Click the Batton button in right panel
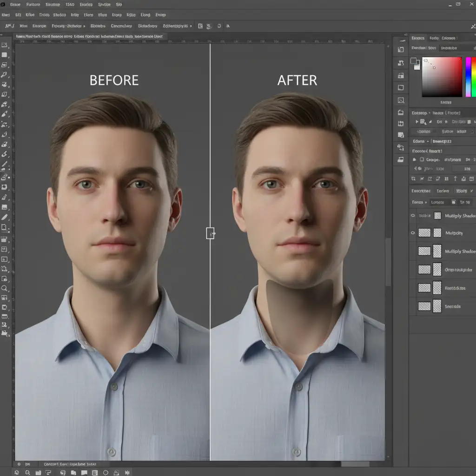Viewport: 476px width, 476px height. click(x=447, y=132)
